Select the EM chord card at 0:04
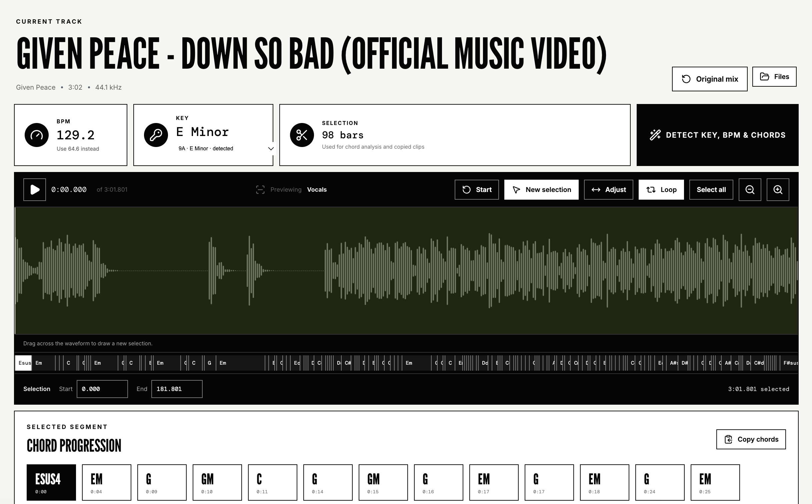The height and width of the screenshot is (504, 812). (x=107, y=482)
